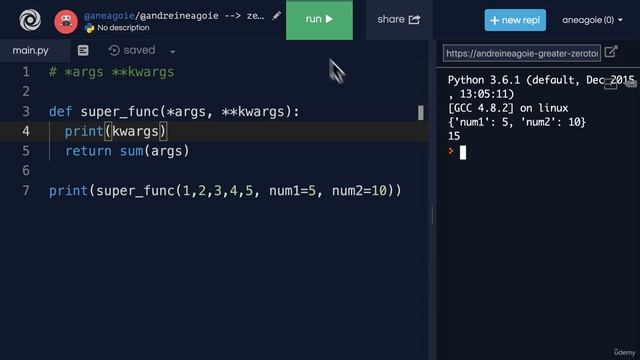
Task: Click the history clock icon beside saved
Action: [x=114, y=50]
